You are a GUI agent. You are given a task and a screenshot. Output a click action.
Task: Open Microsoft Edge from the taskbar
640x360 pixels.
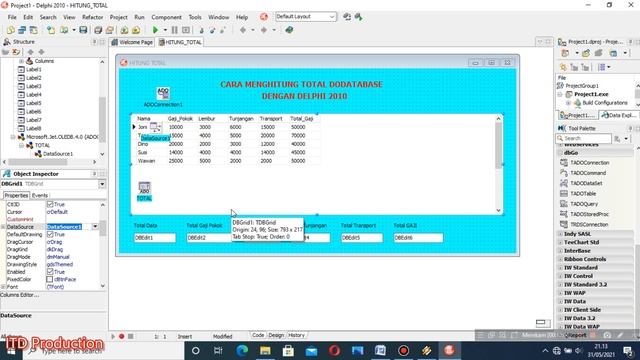click(x=242, y=351)
